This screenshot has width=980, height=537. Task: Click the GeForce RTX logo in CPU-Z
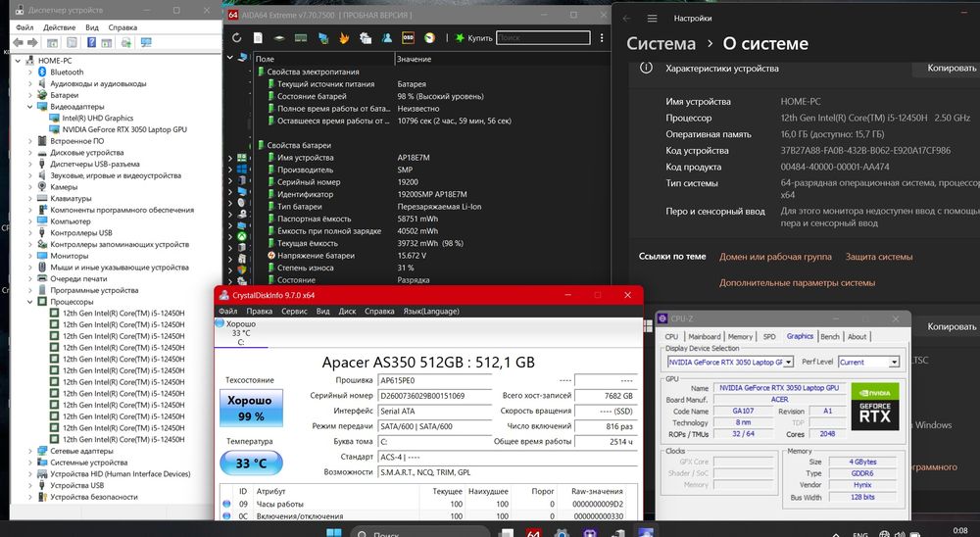click(875, 407)
